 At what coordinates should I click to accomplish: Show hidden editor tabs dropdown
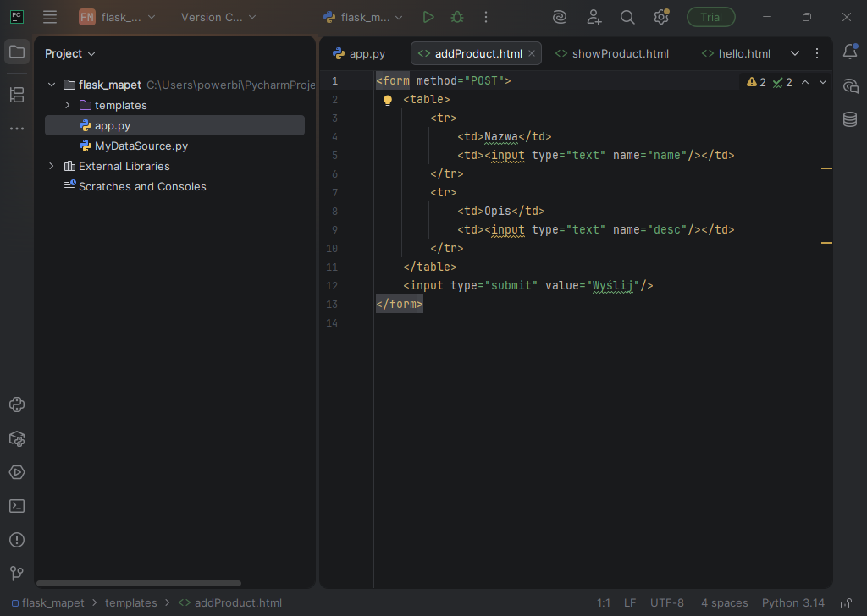point(794,53)
